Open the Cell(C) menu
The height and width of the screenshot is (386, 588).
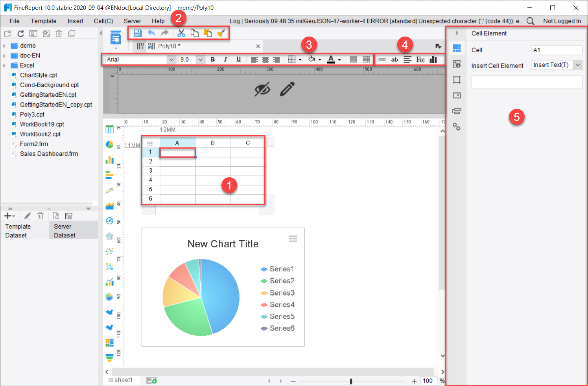[x=103, y=21]
